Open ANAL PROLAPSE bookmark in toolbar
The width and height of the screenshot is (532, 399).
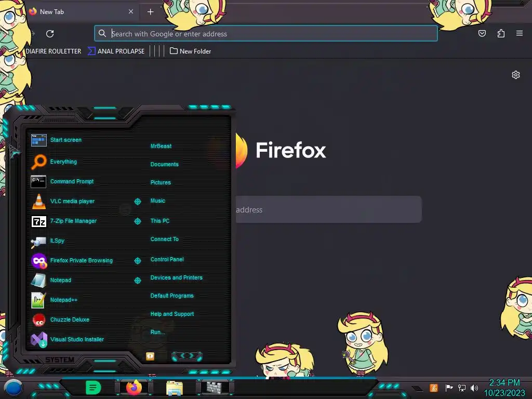pos(116,51)
